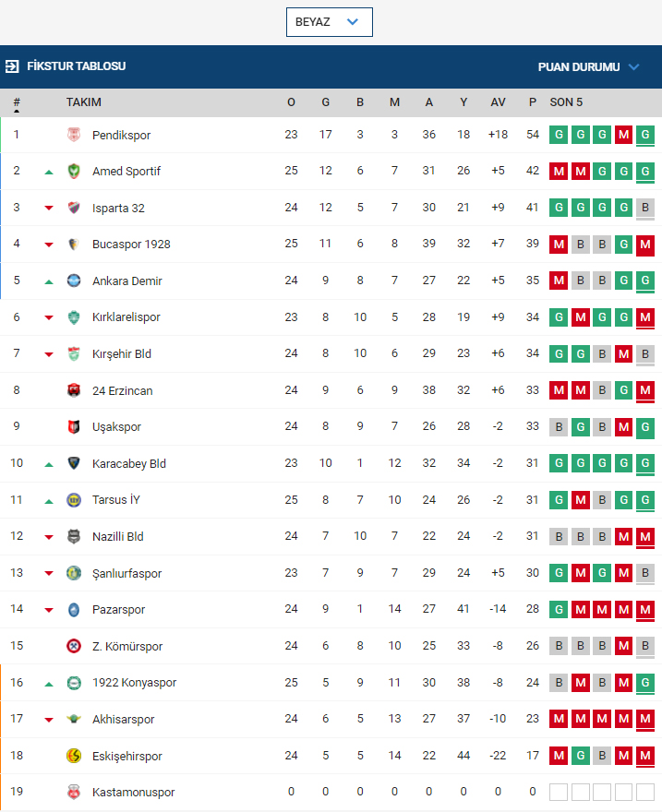The width and height of the screenshot is (662, 812).
Task: Click the Amed Sportif club crest
Action: [74, 171]
